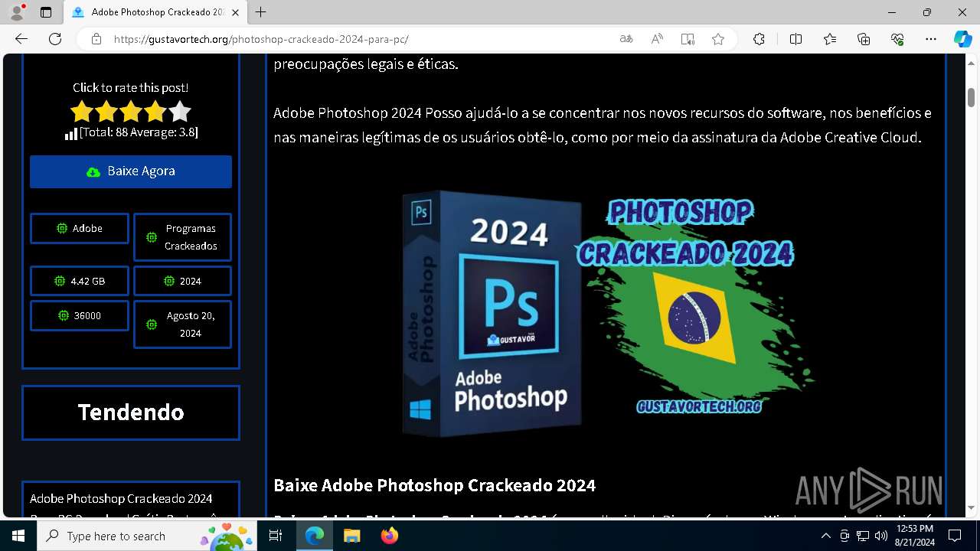Viewport: 980px width, 551px height.
Task: Rate the post three stars
Action: click(x=131, y=112)
